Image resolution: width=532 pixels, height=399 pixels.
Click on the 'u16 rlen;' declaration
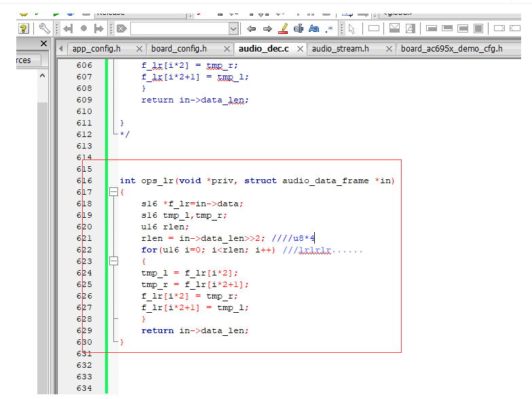[165, 227]
